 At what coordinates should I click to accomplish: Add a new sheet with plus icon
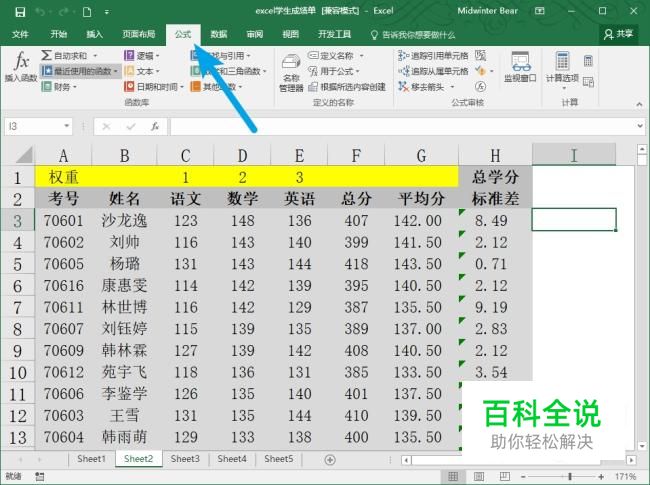(x=330, y=460)
